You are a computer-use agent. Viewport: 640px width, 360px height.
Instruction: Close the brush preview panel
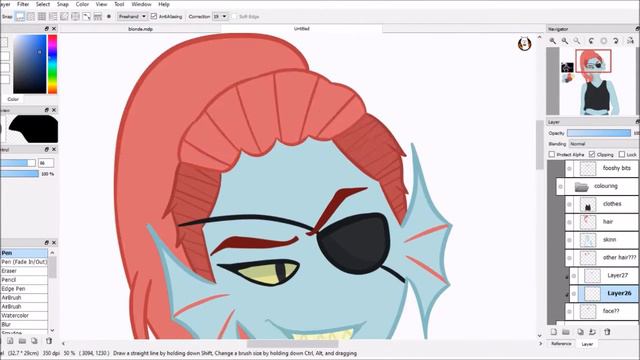click(x=54, y=110)
